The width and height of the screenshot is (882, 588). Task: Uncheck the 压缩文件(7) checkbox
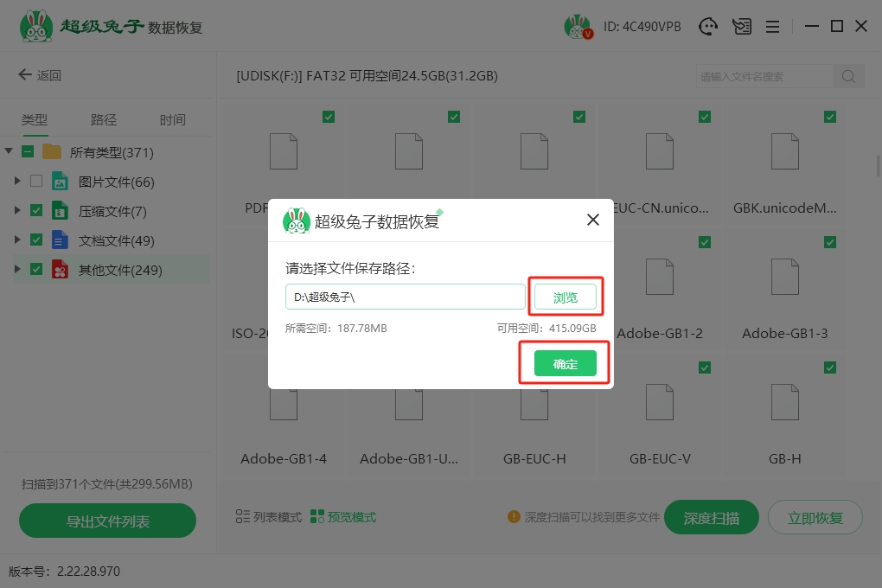36,210
